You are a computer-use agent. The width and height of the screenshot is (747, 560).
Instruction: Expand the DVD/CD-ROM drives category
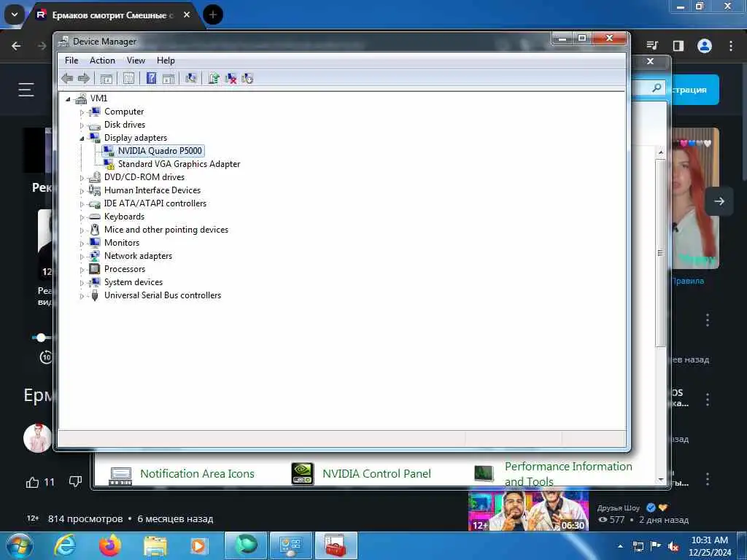tap(82, 178)
